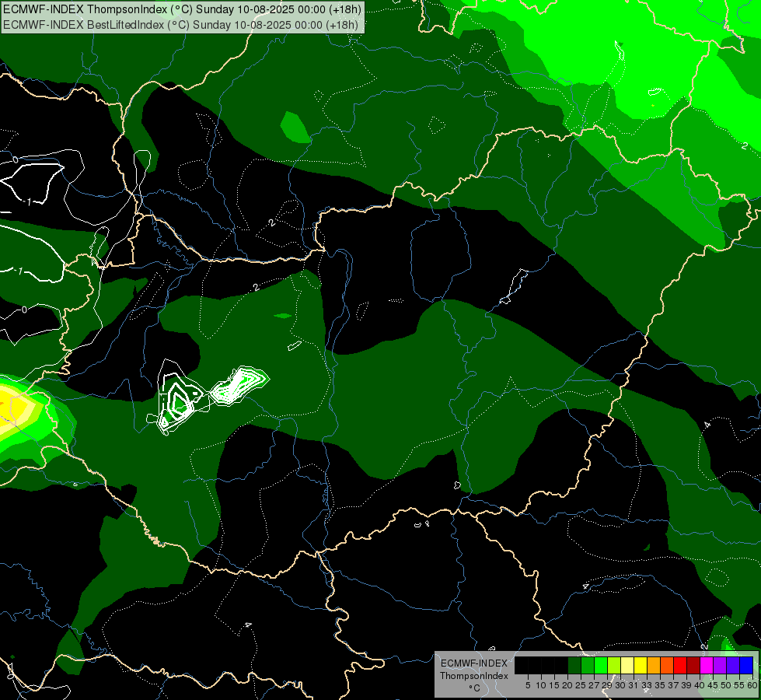Click the bright green 27-29 legend swatch
This screenshot has height=700, width=761.
[x=601, y=666]
